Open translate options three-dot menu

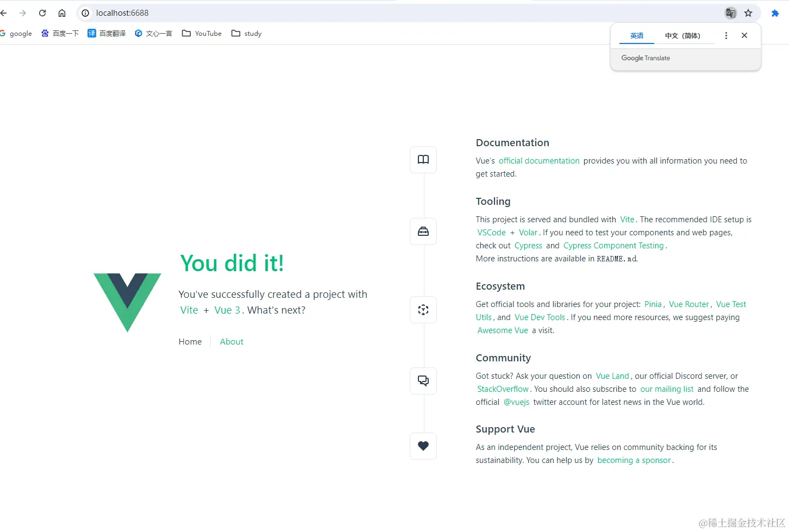click(x=726, y=36)
